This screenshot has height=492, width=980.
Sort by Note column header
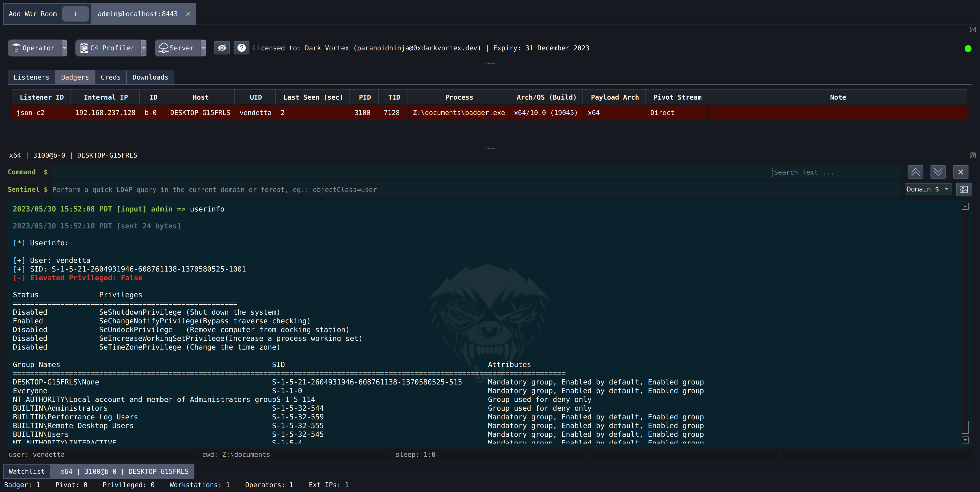(x=838, y=98)
